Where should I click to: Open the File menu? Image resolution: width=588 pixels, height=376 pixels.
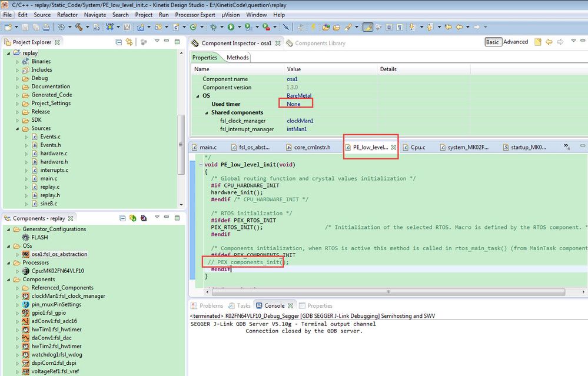click(x=8, y=15)
